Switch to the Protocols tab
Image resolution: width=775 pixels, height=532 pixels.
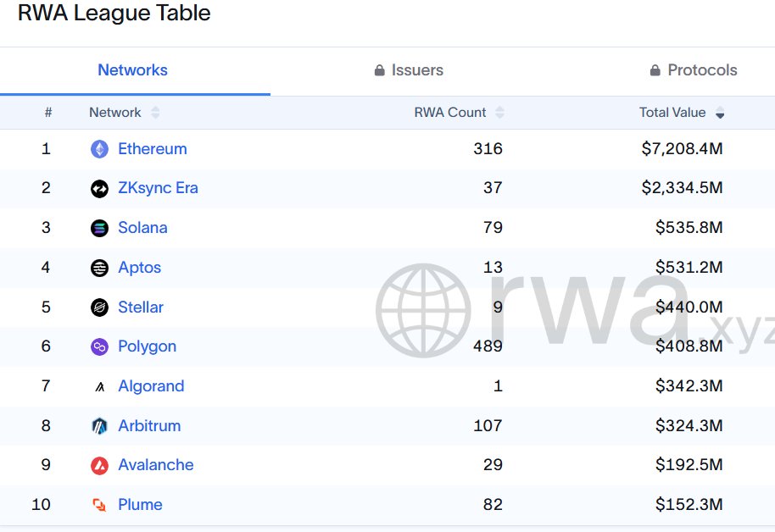(694, 70)
